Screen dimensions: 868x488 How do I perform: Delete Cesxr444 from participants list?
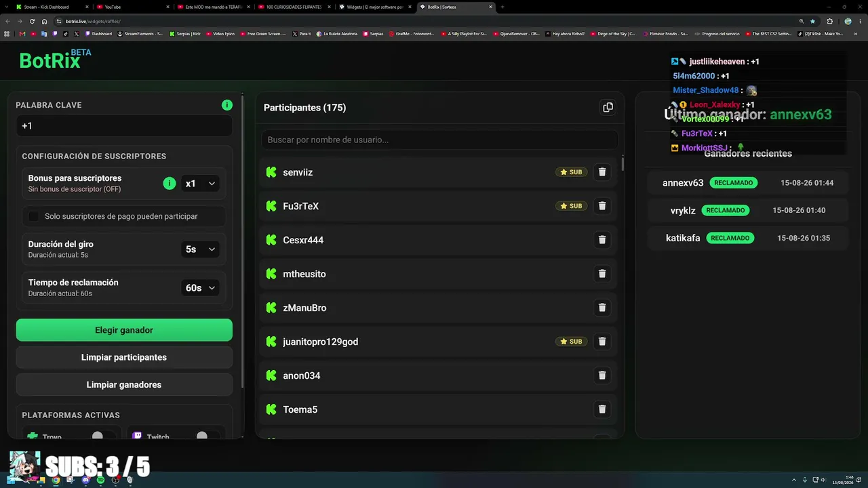601,240
